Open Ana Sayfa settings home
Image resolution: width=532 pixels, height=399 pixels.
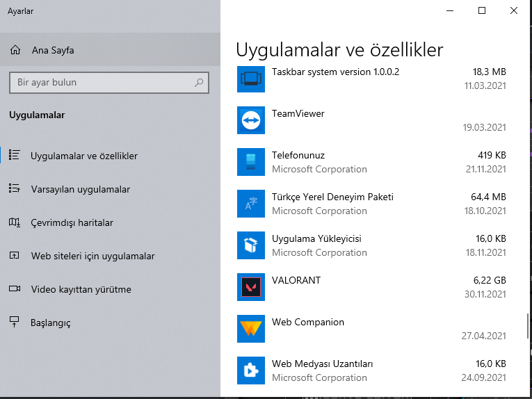click(110, 50)
